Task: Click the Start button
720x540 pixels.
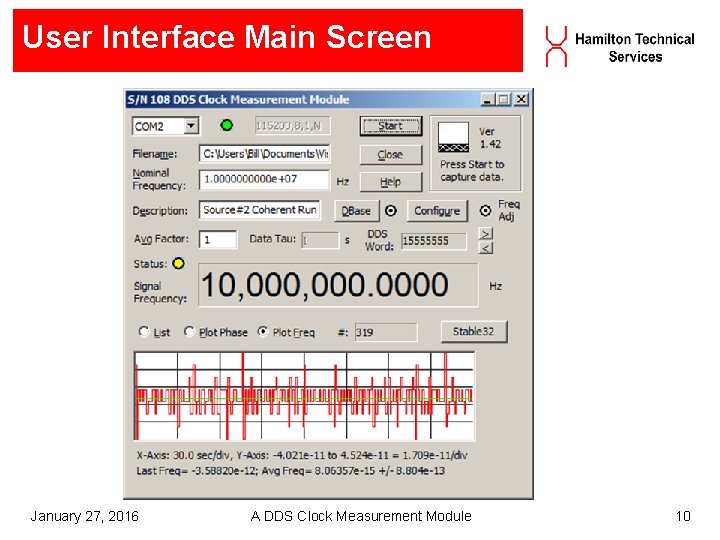Action: (391, 126)
